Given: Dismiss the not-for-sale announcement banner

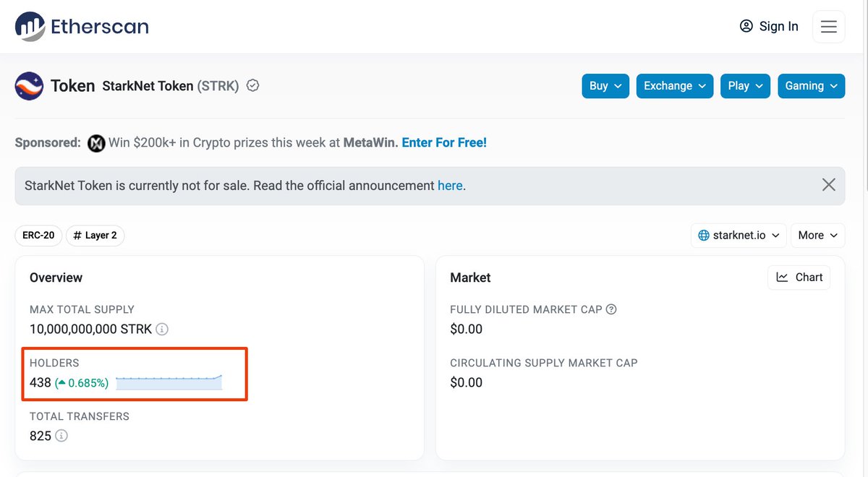Looking at the screenshot, I should (x=829, y=185).
